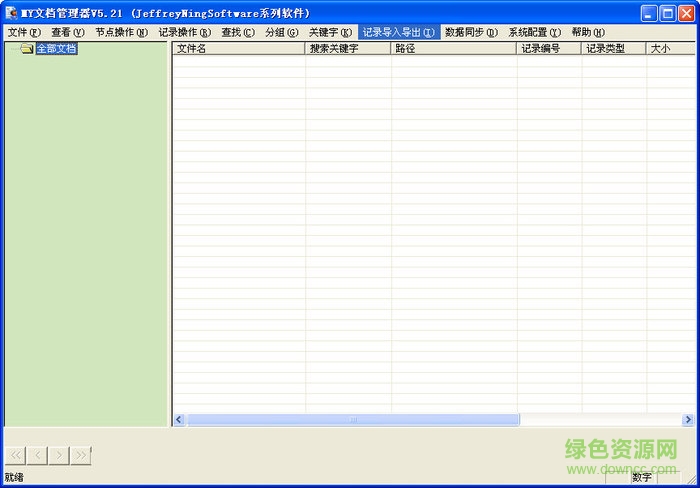Open the 关键字(K) menu
Screen dimensions: 700x488
[x=330, y=32]
